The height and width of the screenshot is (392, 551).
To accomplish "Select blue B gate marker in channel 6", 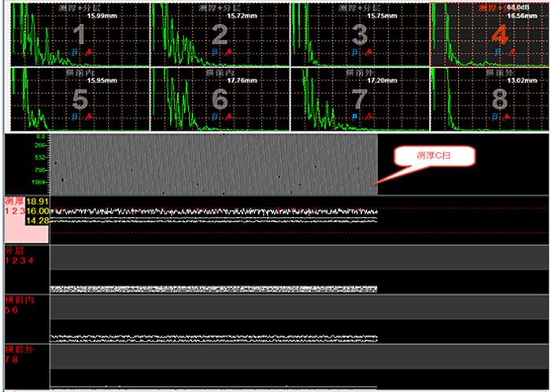I will point(216,116).
